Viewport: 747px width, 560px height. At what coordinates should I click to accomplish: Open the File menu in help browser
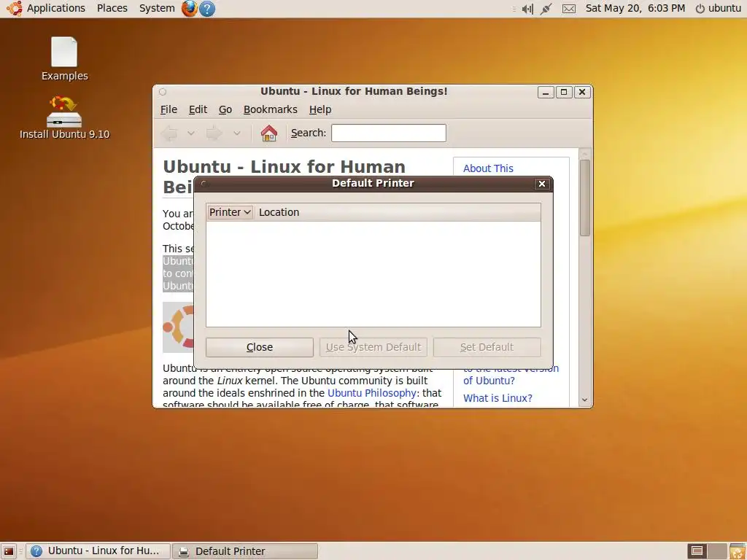point(169,109)
